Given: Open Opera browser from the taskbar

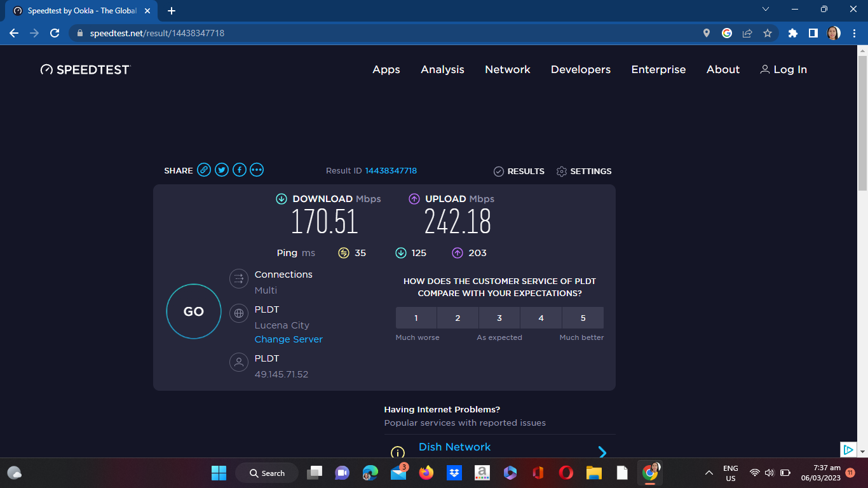Looking at the screenshot, I should [x=566, y=473].
